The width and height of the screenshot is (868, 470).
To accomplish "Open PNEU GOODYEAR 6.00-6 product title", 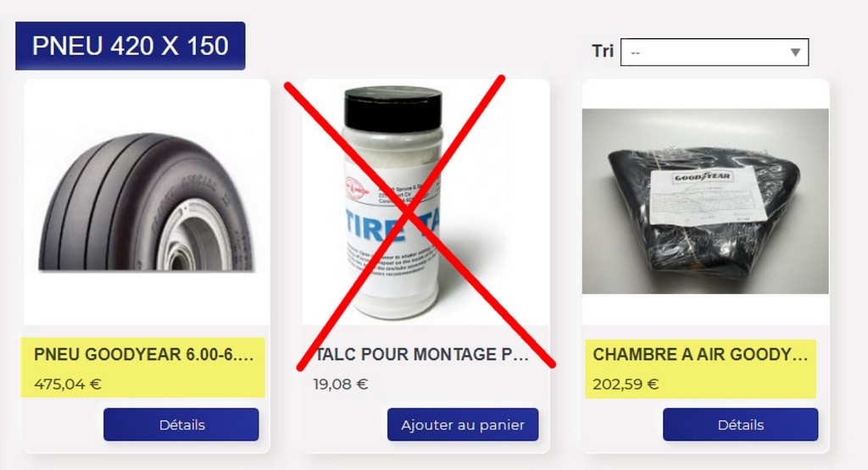I will point(144,355).
